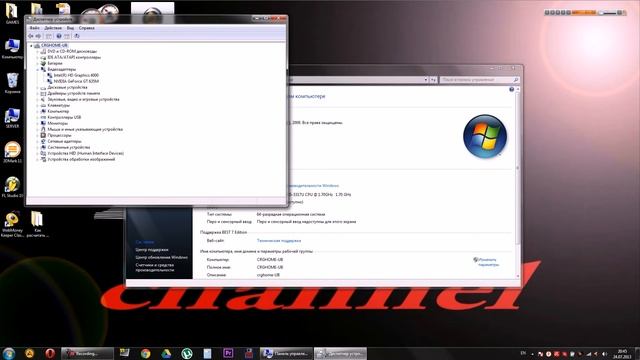Open Google Chrome from the taskbar

145,353
